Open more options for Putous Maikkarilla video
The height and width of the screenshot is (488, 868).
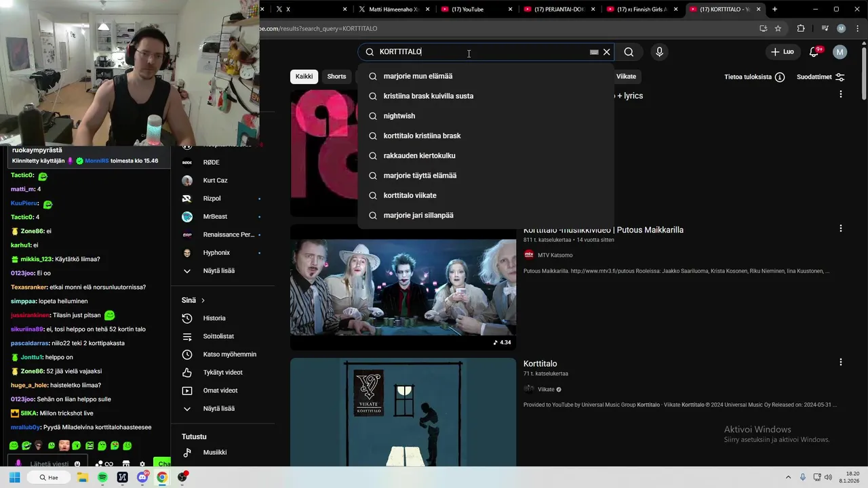841,229
